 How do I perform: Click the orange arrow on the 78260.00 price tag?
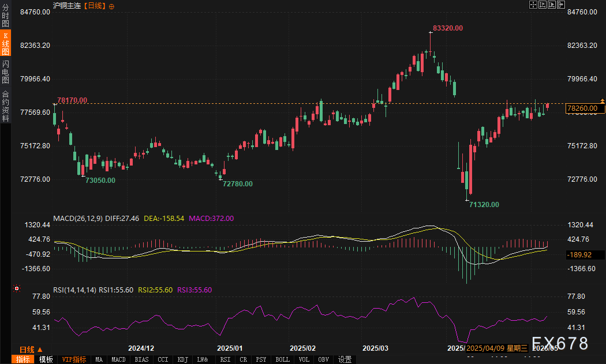[603, 108]
